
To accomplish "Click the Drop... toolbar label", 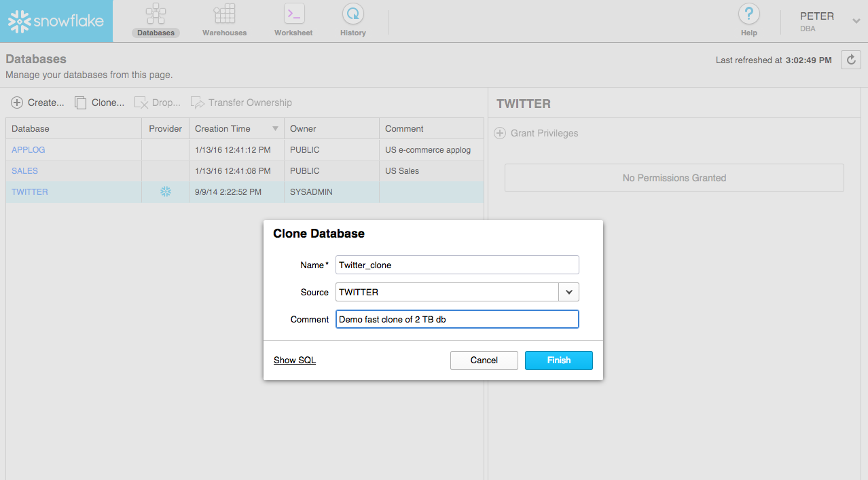I will tap(166, 103).
